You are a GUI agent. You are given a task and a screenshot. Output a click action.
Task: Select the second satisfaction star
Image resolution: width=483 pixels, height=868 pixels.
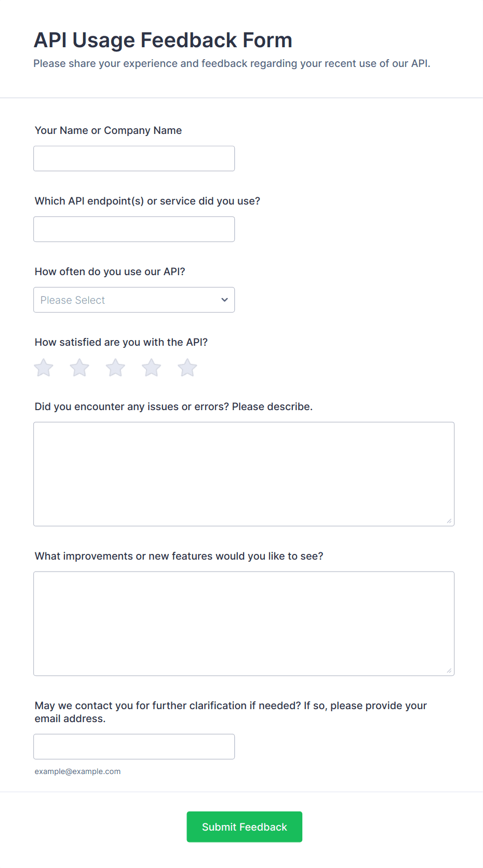pyautogui.click(x=79, y=368)
